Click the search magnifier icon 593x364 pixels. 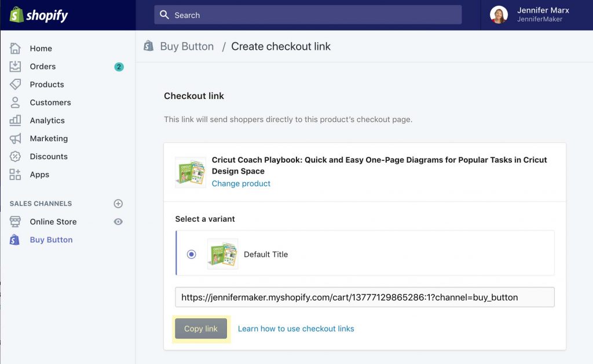click(x=164, y=14)
